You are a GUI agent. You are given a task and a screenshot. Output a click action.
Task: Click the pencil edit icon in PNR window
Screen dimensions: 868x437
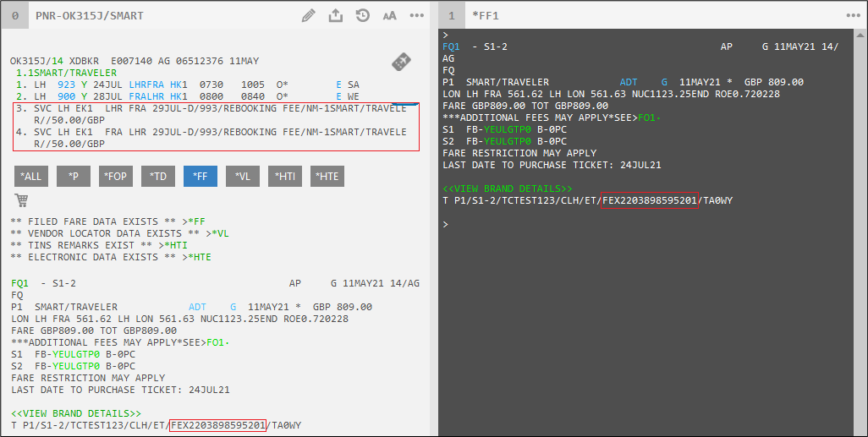[309, 15]
